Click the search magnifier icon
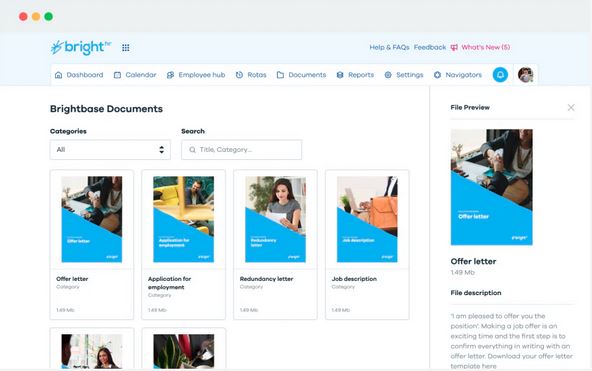Viewport: 592px width, 371px height. 192,150
